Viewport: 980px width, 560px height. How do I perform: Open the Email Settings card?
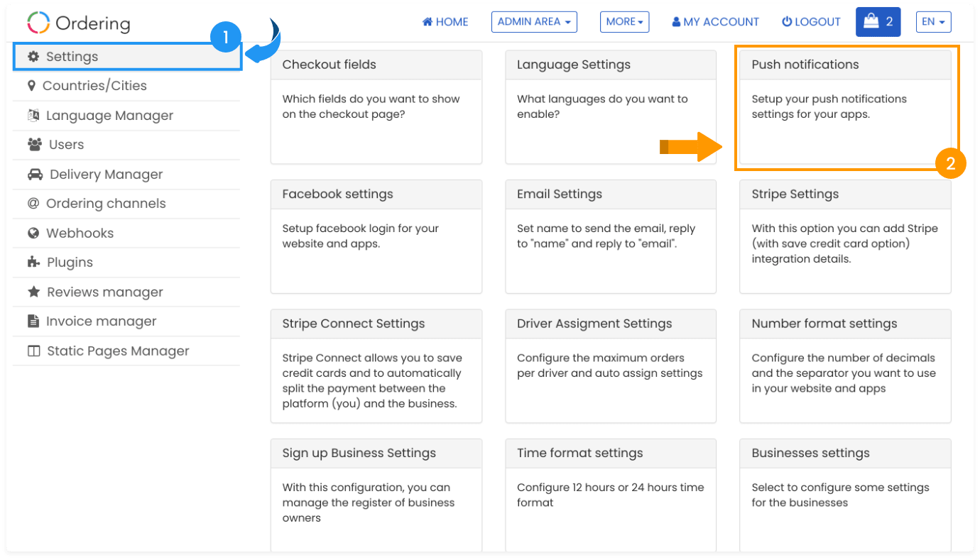[611, 236]
